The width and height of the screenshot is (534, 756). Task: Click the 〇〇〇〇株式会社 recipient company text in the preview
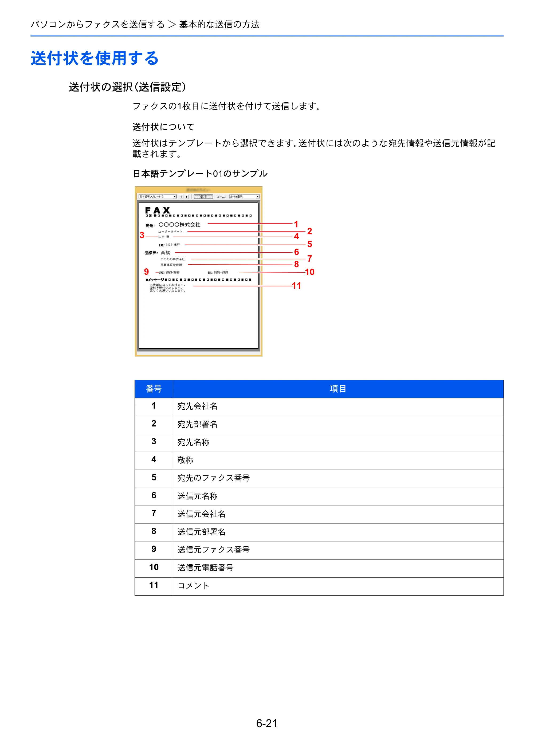(x=179, y=225)
